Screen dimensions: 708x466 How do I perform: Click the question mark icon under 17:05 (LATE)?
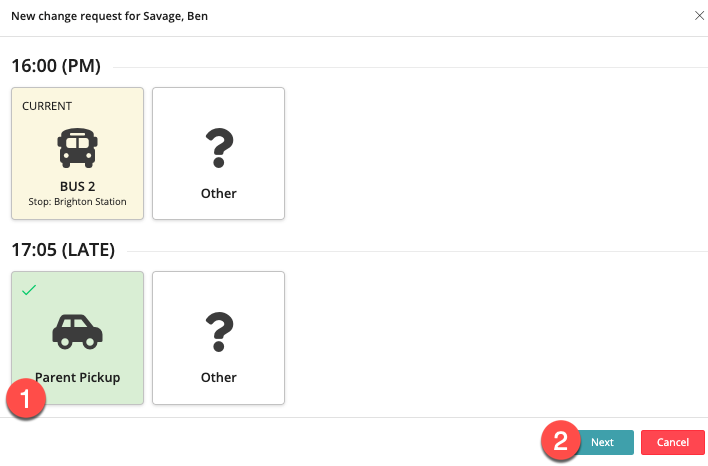(x=219, y=332)
